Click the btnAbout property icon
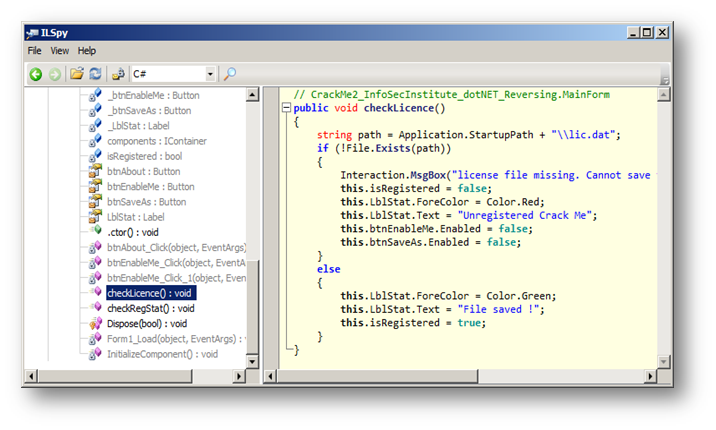Screen dimensions: 716x430 [95, 171]
